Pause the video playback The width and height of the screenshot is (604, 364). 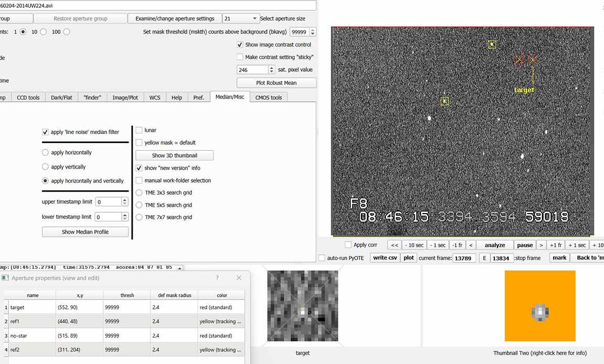click(525, 245)
